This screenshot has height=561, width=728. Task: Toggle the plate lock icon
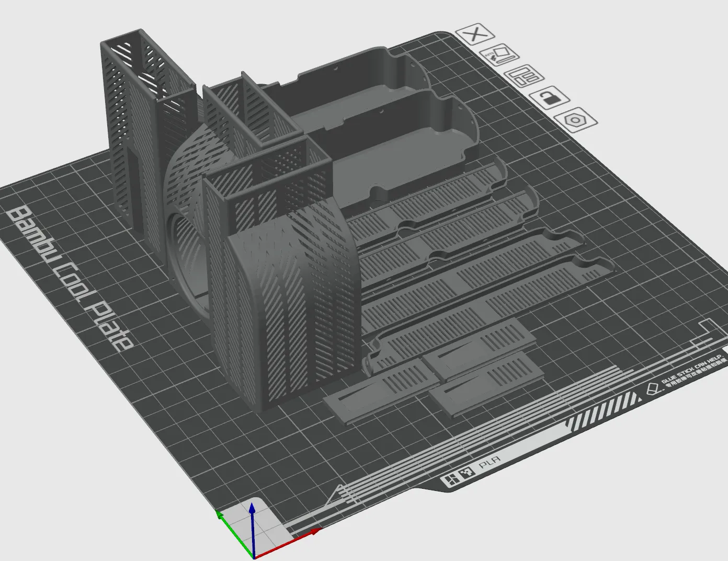(549, 98)
